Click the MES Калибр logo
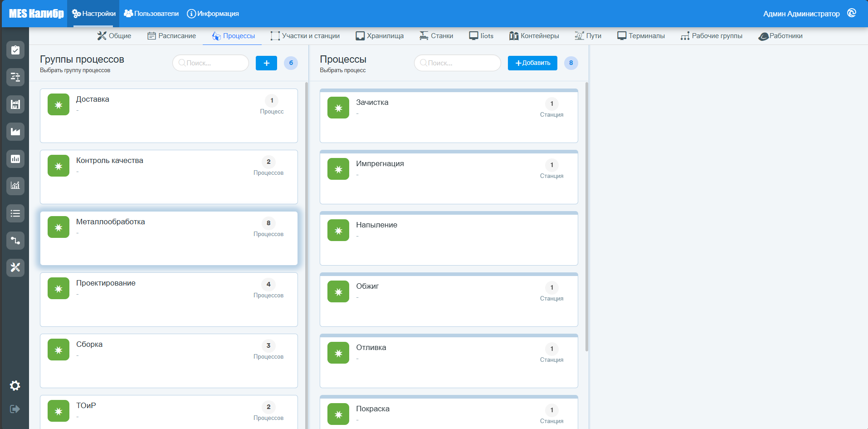 [36, 14]
